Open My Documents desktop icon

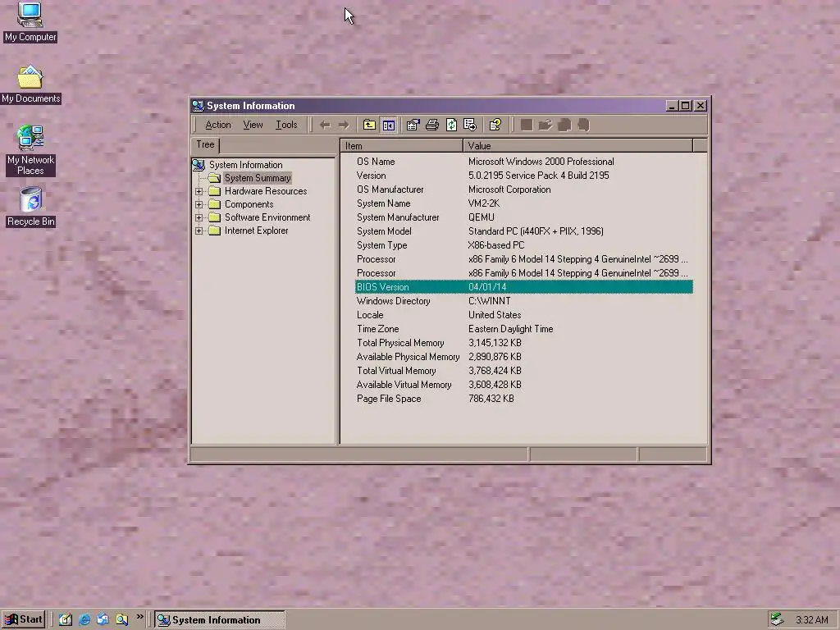[30, 84]
